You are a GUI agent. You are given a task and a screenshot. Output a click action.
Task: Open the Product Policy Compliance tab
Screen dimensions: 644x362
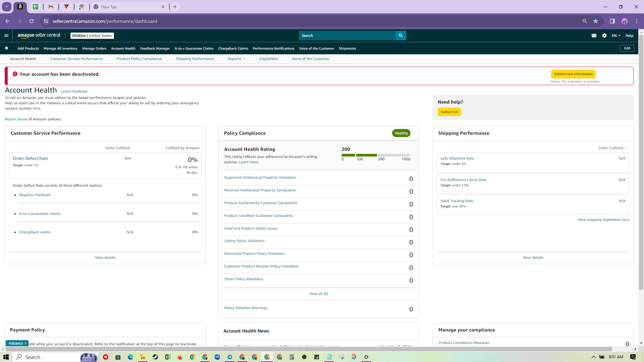[139, 59]
